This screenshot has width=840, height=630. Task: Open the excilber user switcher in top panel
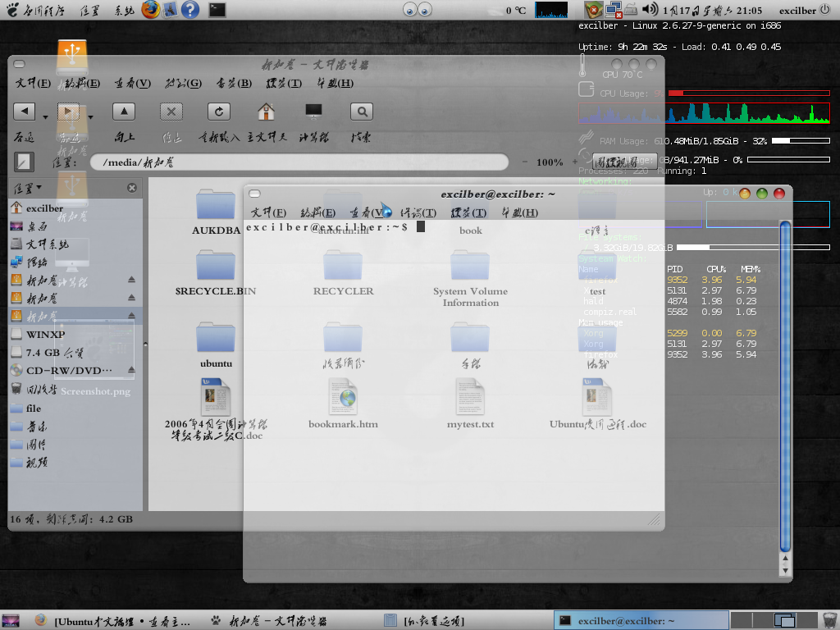(x=797, y=11)
